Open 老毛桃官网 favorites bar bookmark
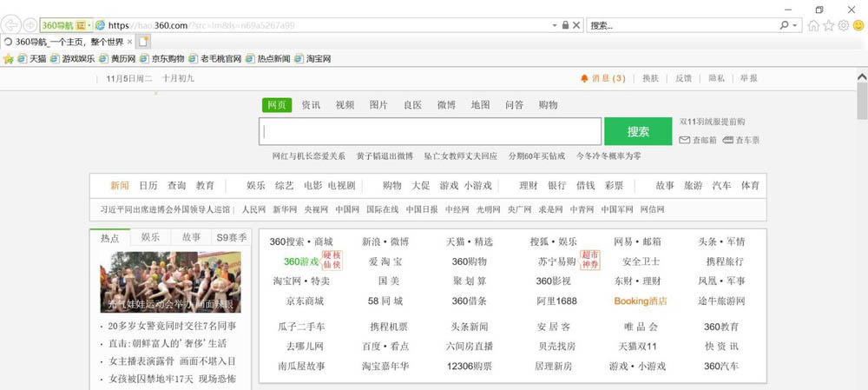The height and width of the screenshot is (390, 868). [x=215, y=59]
